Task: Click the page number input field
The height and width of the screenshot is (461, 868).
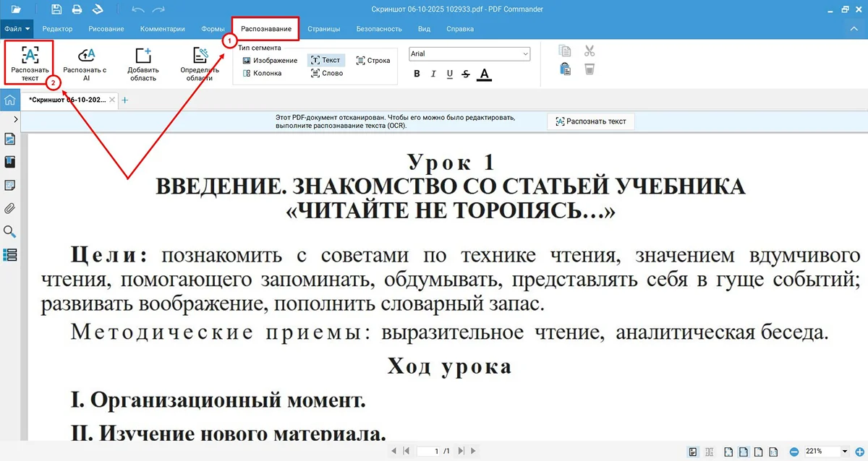Action: coord(429,451)
